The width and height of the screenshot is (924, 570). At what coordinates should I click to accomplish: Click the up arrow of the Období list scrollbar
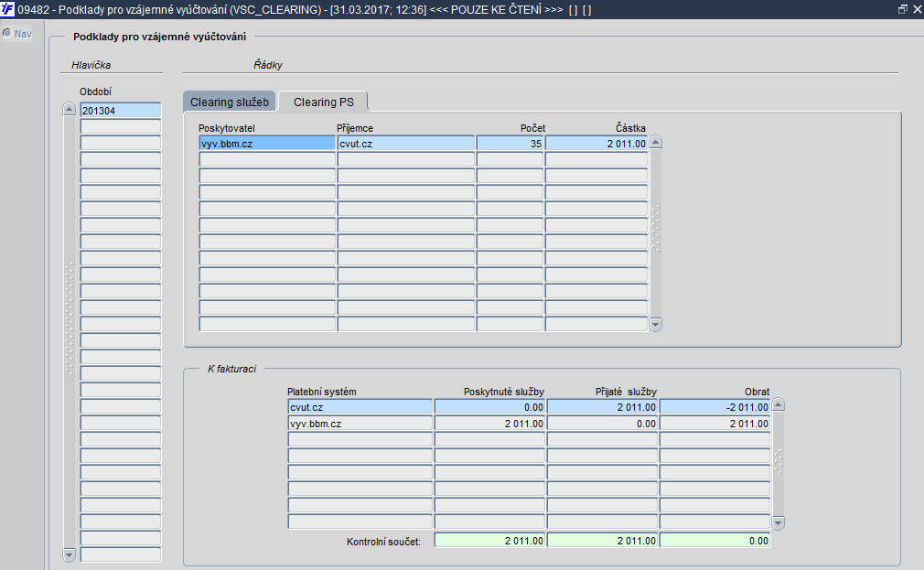69,109
